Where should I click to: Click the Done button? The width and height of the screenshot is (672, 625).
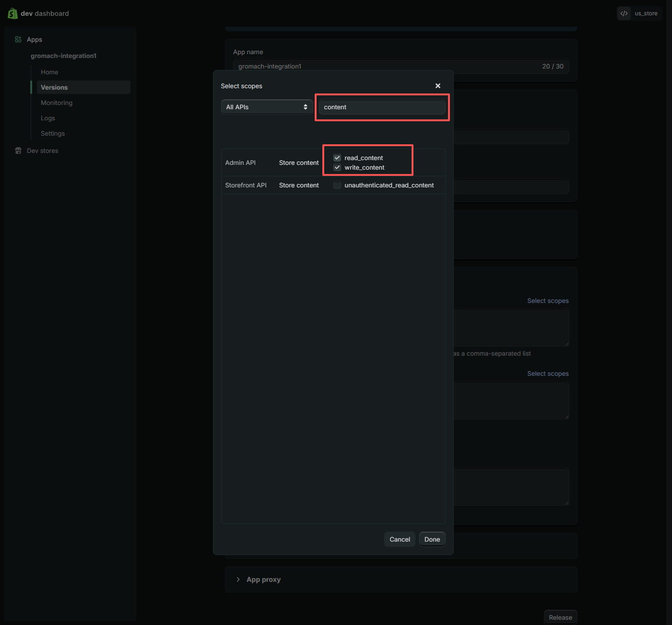[432, 539]
